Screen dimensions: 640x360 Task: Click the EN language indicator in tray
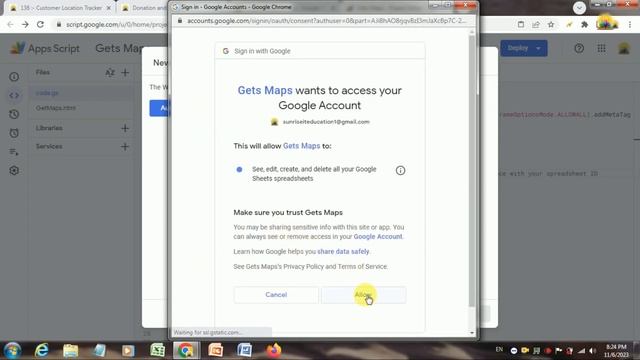point(499,349)
